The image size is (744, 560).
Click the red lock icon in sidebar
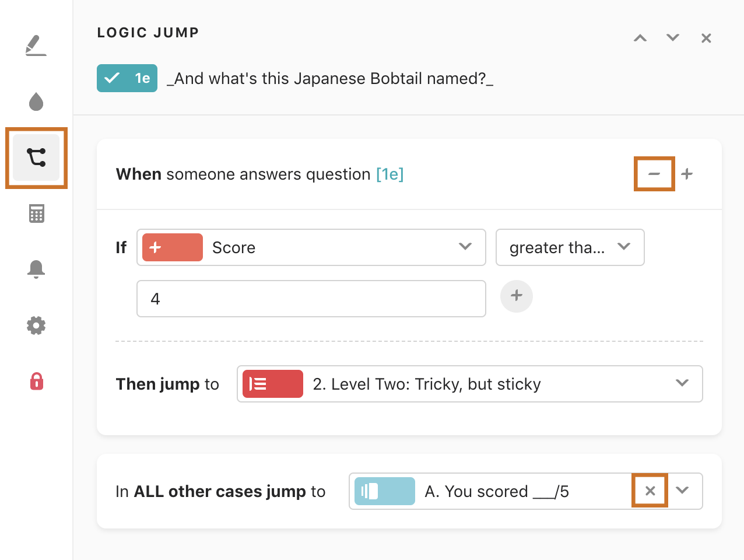(x=36, y=381)
